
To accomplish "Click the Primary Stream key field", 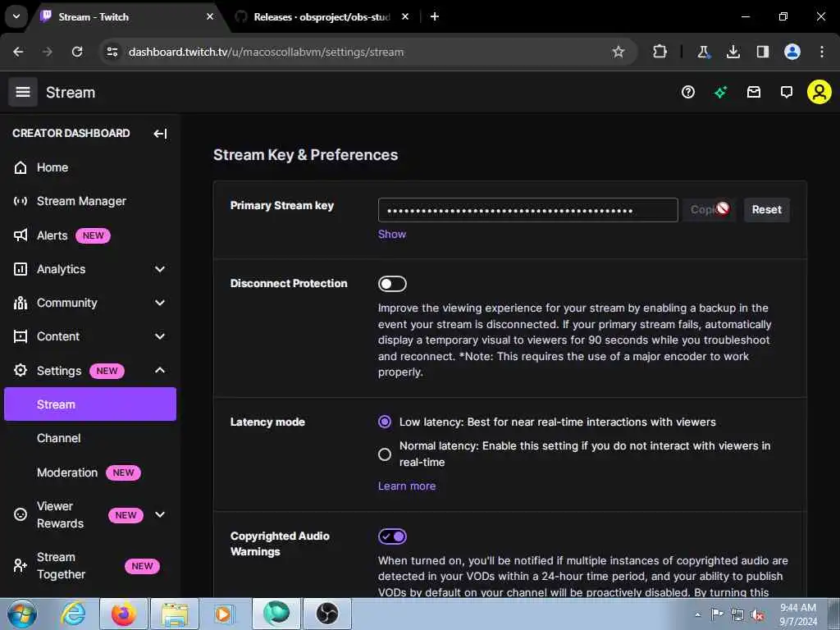I will pyautogui.click(x=527, y=210).
